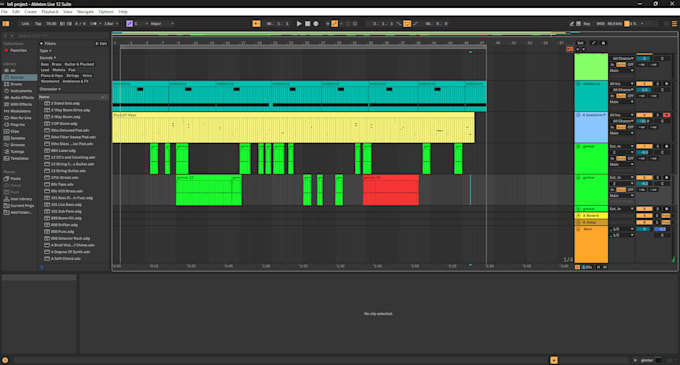Select the Guitar & Plucked filter tag
This screenshot has width=680, height=365.
tap(79, 64)
